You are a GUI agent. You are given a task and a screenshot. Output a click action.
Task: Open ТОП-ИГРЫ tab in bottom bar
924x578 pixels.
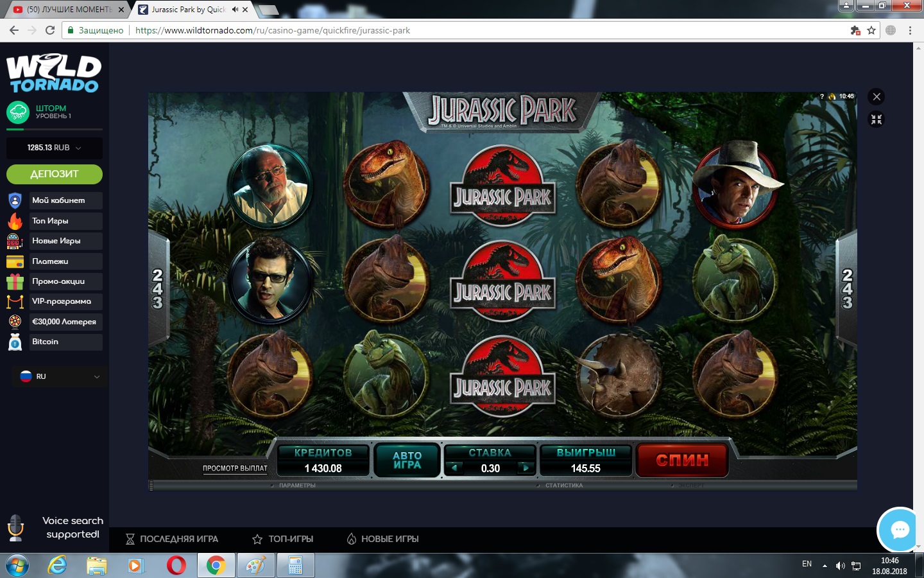pyautogui.click(x=283, y=539)
